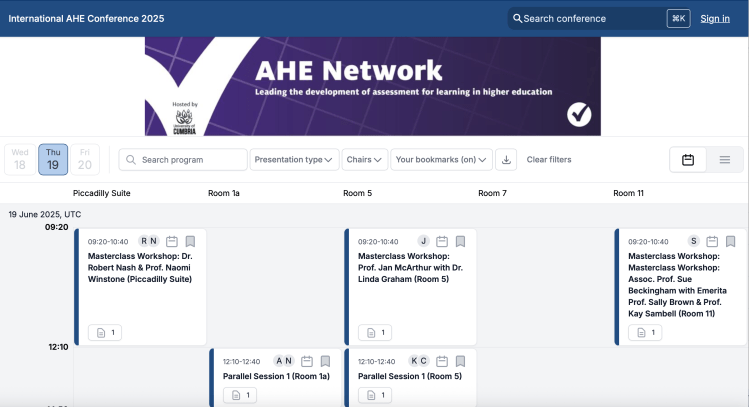This screenshot has height=407, width=749.
Task: Click calendar icon on Parallel Session 1 Room 1a
Action: tap(307, 361)
